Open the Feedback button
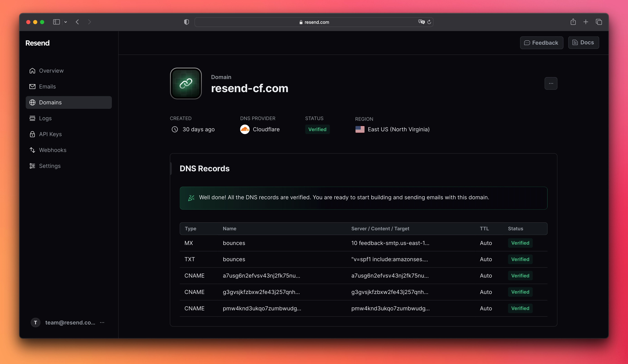Screen dimensions: 628x364 pos(541,43)
